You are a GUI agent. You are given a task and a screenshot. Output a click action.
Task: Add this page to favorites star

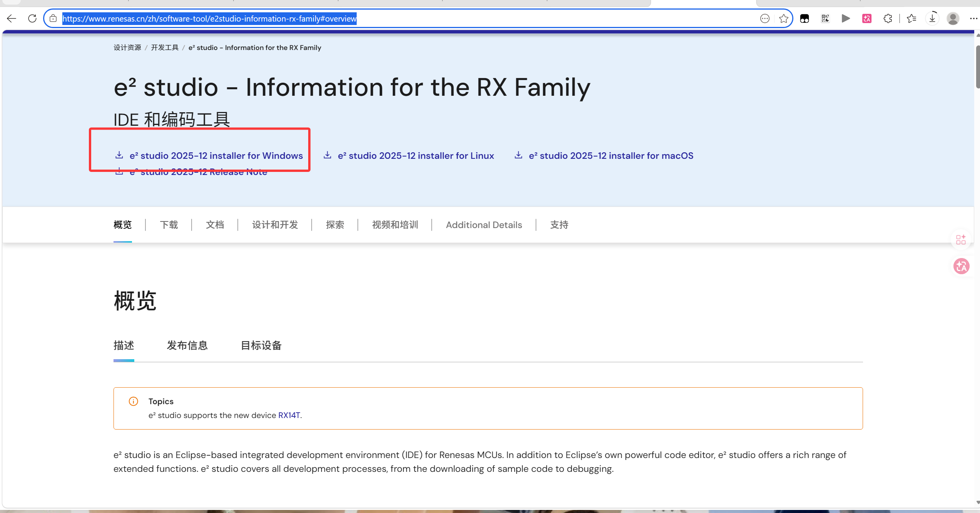click(783, 18)
